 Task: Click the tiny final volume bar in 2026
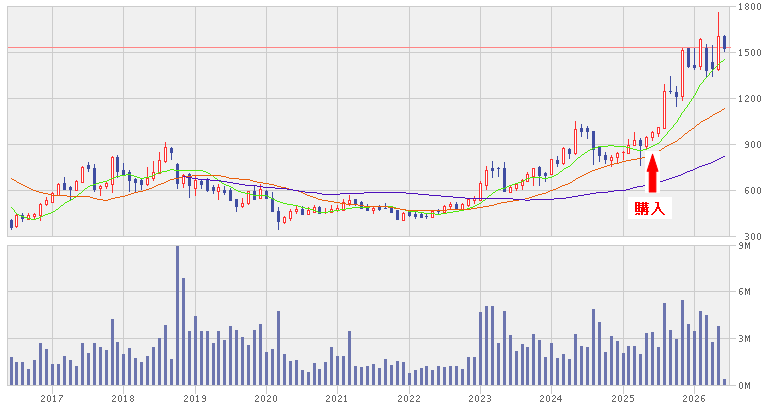tap(725, 382)
